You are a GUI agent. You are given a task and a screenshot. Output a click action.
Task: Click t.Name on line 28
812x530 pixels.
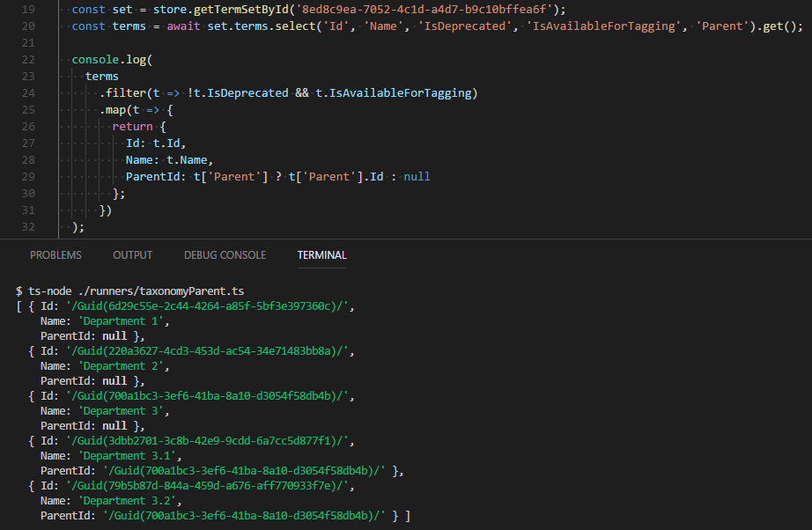pos(187,160)
